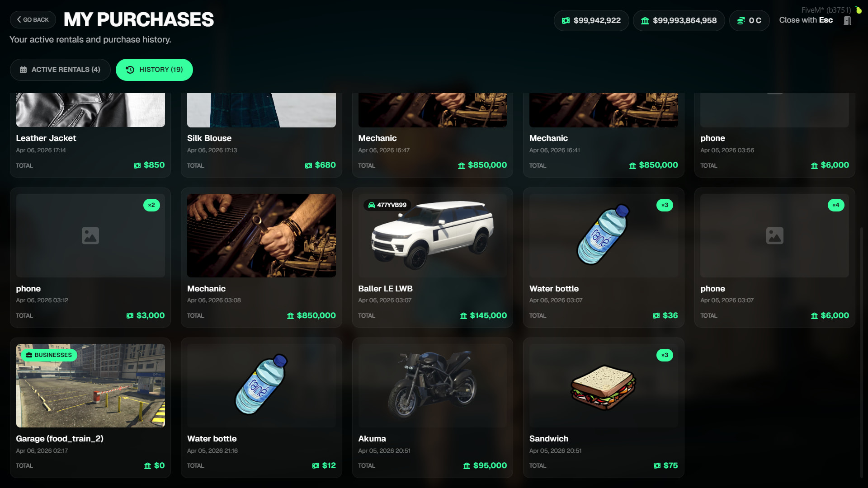Screen dimensions: 868x488
Task: Click the Close with Esc label
Action: pos(806,20)
